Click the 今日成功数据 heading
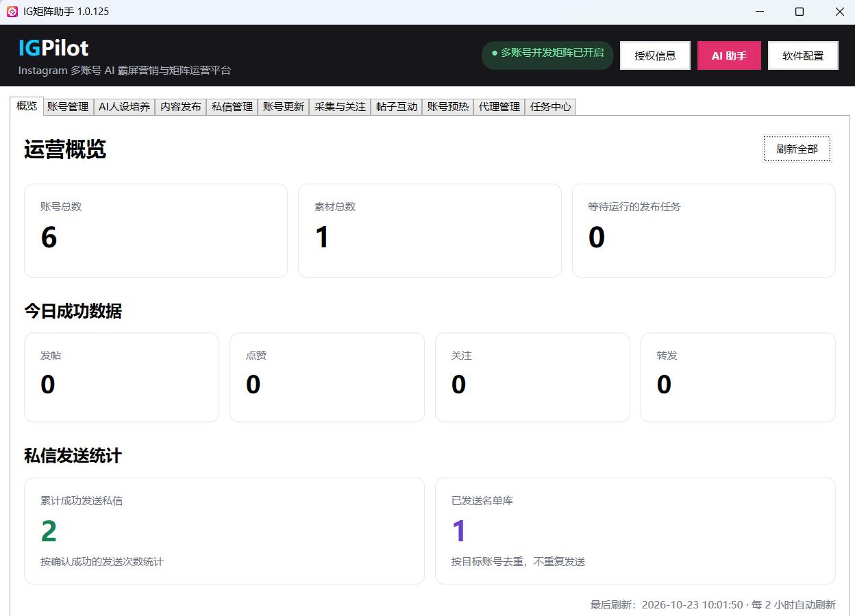 point(73,311)
